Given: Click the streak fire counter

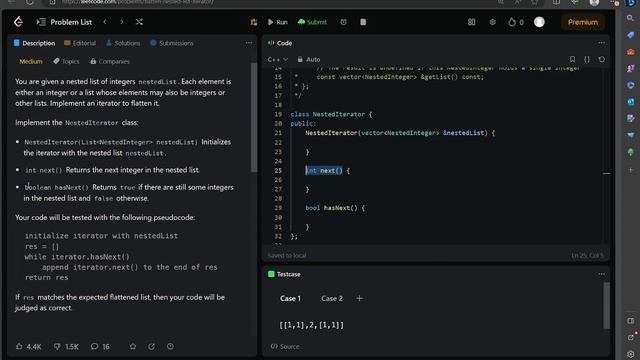Looking at the screenshot, I should [516, 22].
